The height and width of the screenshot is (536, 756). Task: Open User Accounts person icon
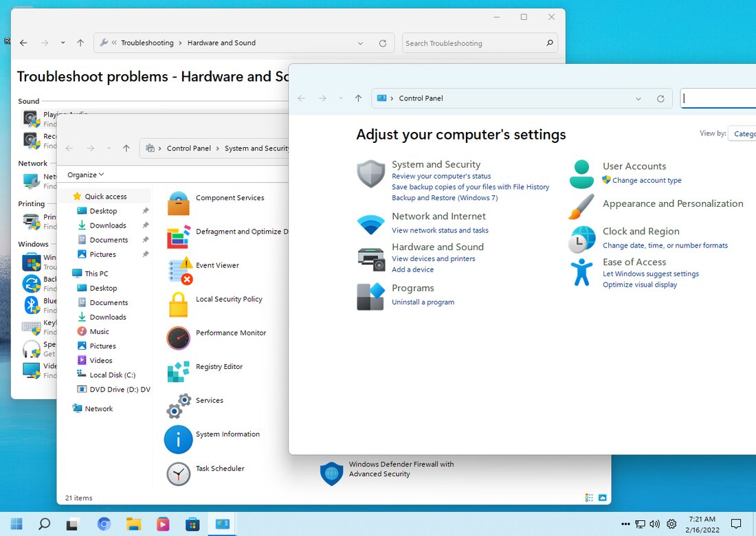[581, 174]
